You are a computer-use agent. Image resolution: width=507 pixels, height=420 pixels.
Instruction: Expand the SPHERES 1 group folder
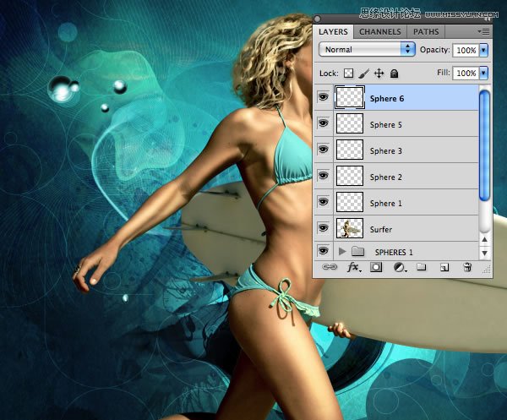341,252
